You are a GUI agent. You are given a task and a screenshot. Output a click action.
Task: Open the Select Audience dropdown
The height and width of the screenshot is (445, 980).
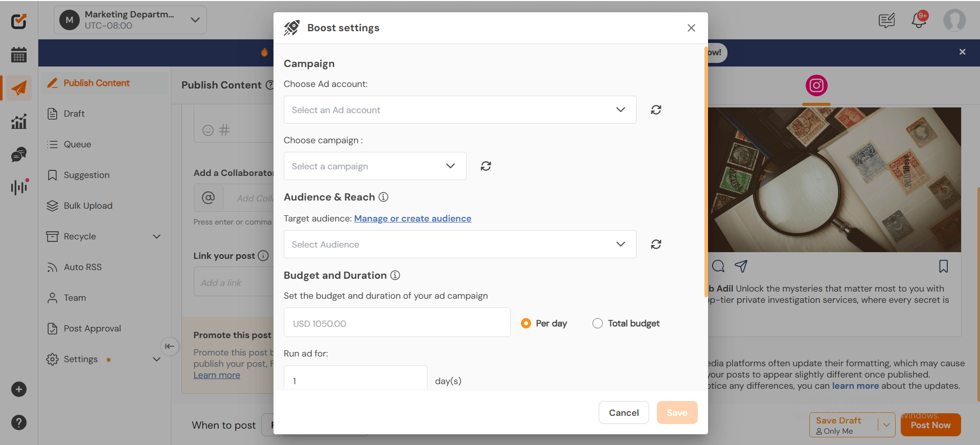coord(460,244)
